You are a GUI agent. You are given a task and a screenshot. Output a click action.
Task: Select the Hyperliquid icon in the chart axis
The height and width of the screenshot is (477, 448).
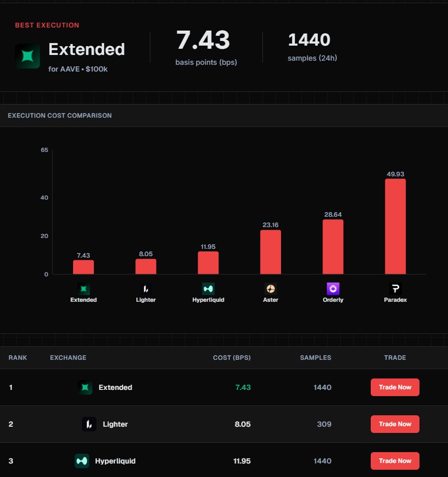pos(208,288)
